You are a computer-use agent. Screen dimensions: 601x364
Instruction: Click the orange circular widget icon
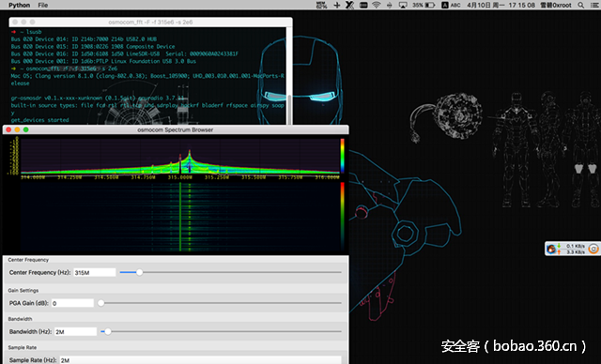(x=593, y=249)
